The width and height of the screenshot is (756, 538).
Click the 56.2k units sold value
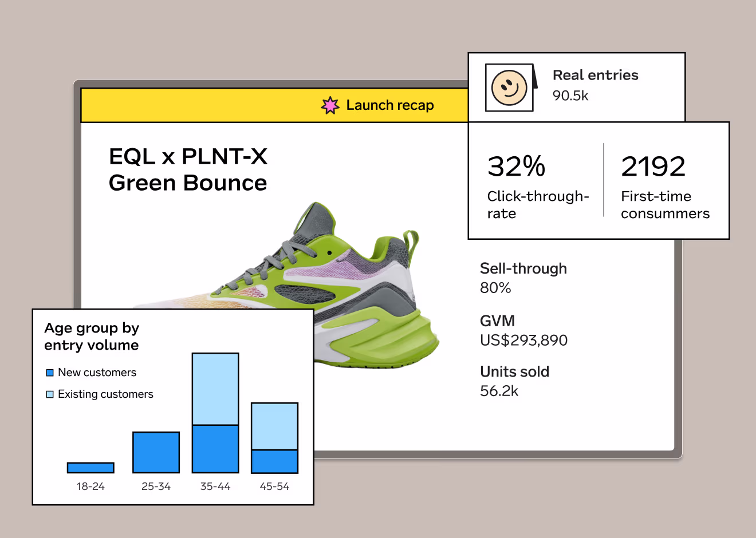[x=499, y=391]
